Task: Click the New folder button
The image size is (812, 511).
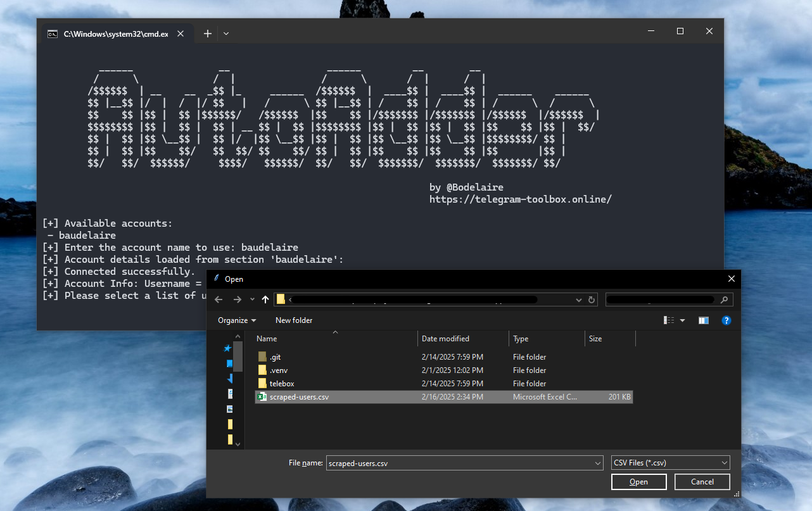Action: click(294, 320)
